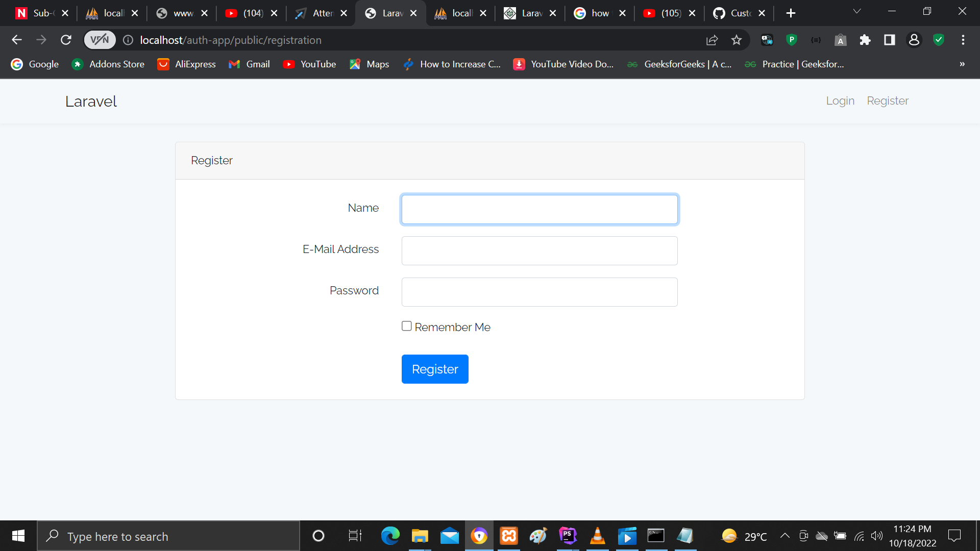
Task: Open VLC media player from the taskbar
Action: (598, 536)
